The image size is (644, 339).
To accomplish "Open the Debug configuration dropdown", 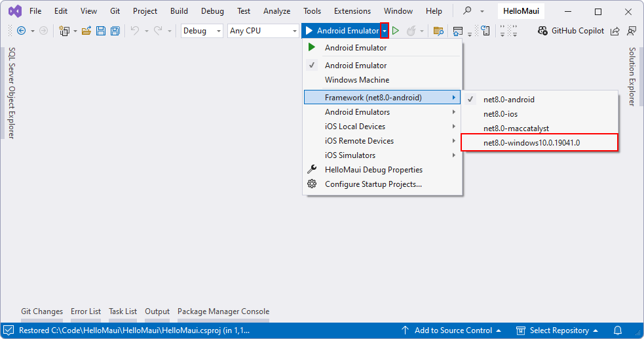I will (x=202, y=31).
